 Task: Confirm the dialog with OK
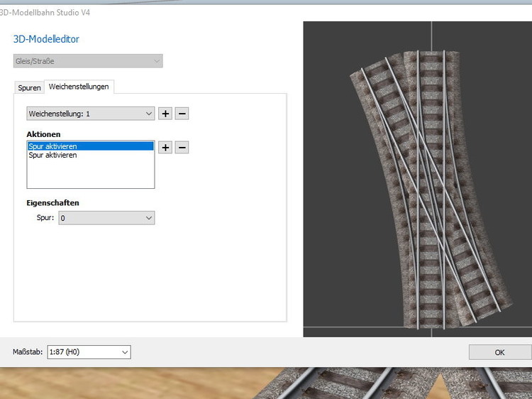point(499,352)
